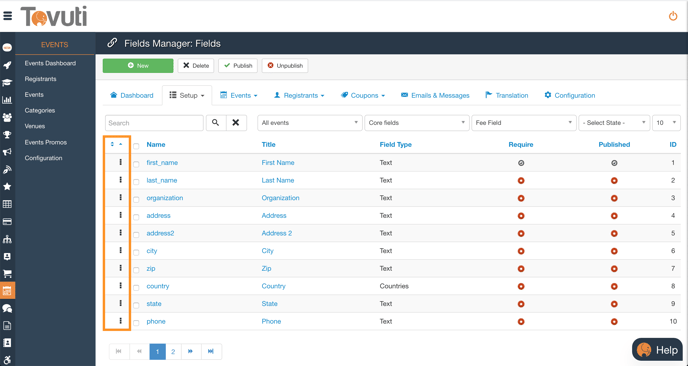The image size is (688, 366).
Task: Sort by the Field Type column header
Action: pyautogui.click(x=395, y=144)
